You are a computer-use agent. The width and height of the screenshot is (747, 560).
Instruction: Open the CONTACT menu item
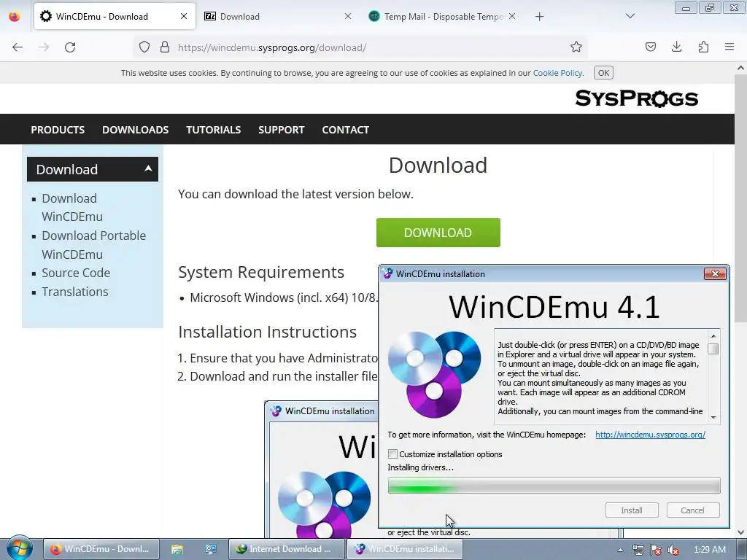345,130
